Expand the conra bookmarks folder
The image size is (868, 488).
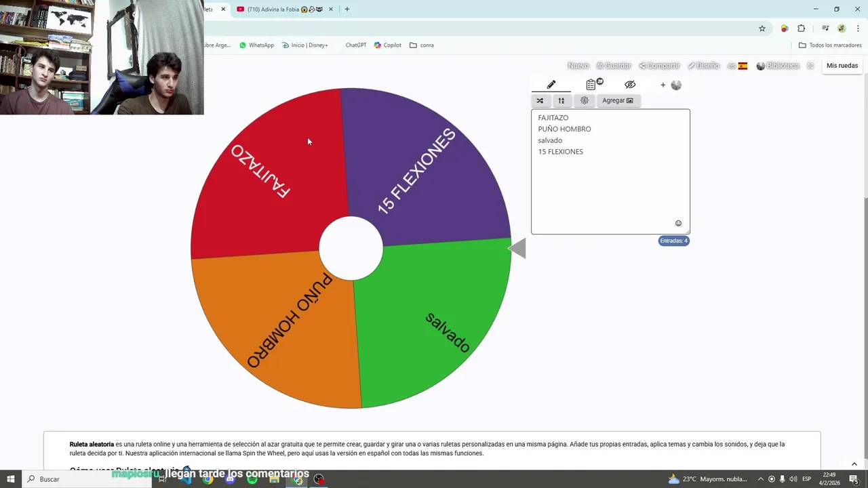pos(422,45)
